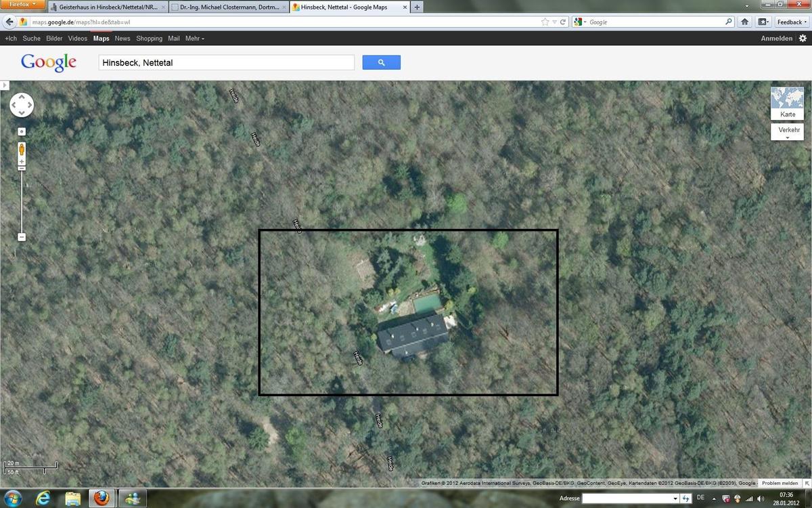Click the Anmelden sign-in link
812x508 pixels.
coord(776,39)
